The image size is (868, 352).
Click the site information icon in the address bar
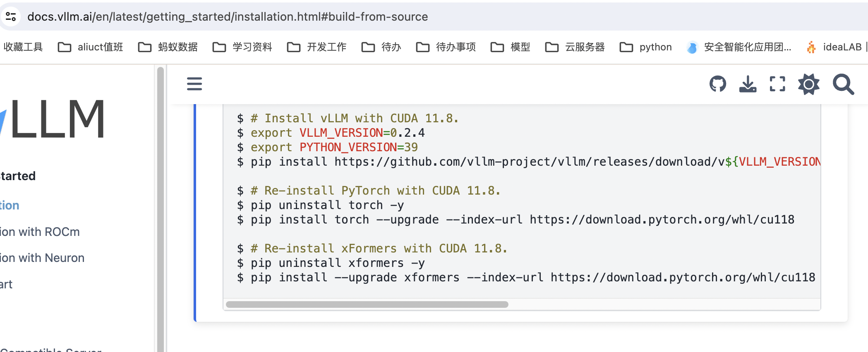tap(11, 17)
